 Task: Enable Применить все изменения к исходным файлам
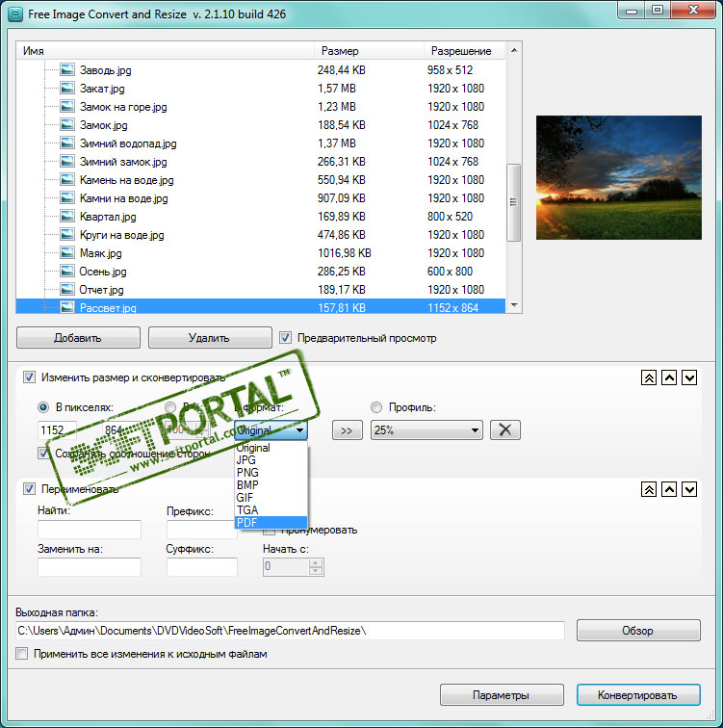click(x=21, y=654)
